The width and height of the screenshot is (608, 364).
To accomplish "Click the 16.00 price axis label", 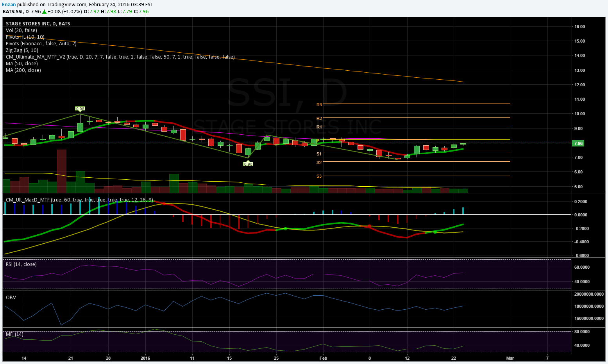I will (x=579, y=27).
